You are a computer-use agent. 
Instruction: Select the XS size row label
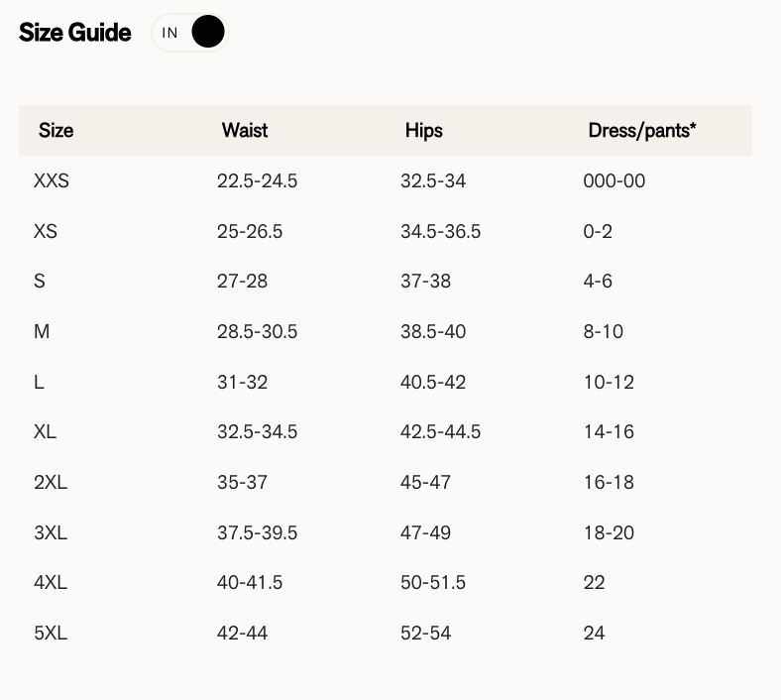tap(46, 232)
